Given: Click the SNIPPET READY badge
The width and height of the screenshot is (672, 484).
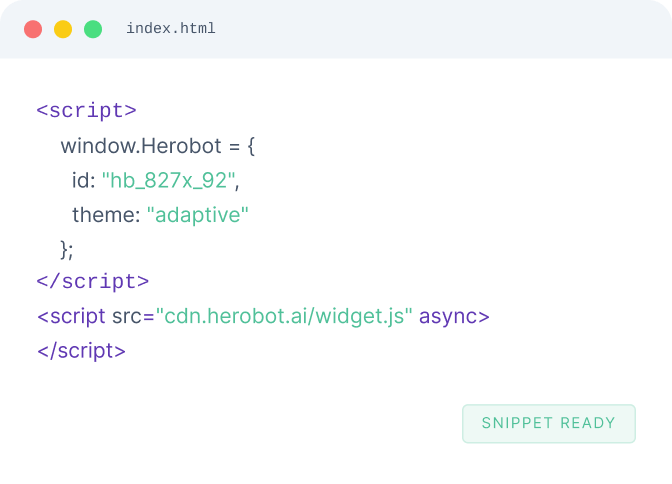Looking at the screenshot, I should click(x=549, y=424).
